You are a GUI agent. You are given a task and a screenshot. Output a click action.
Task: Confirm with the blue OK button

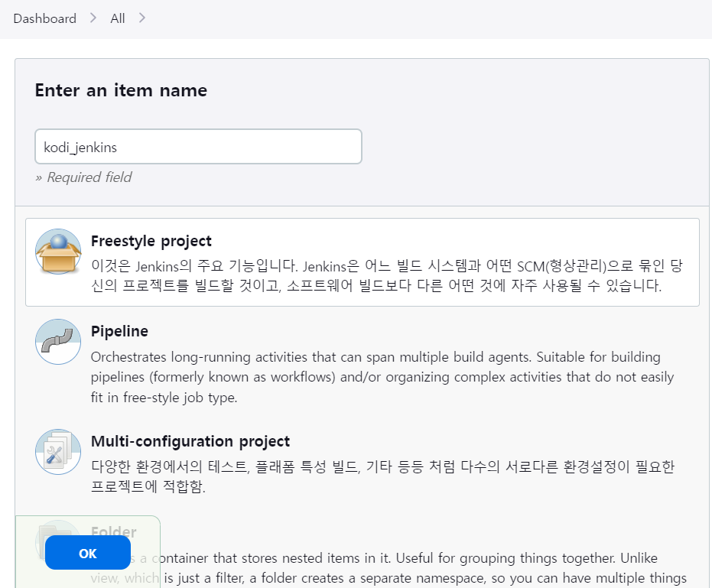tap(88, 553)
